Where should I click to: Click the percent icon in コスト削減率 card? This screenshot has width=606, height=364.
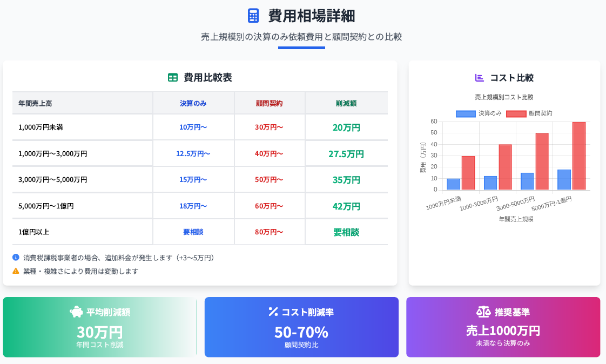[x=273, y=312]
